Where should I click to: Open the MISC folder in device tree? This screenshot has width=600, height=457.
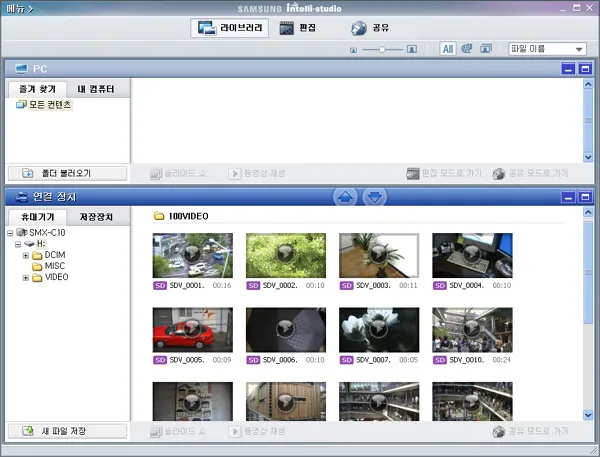54,266
